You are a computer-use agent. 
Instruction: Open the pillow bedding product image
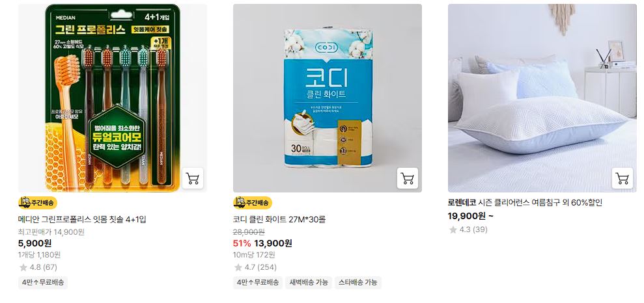[542, 98]
